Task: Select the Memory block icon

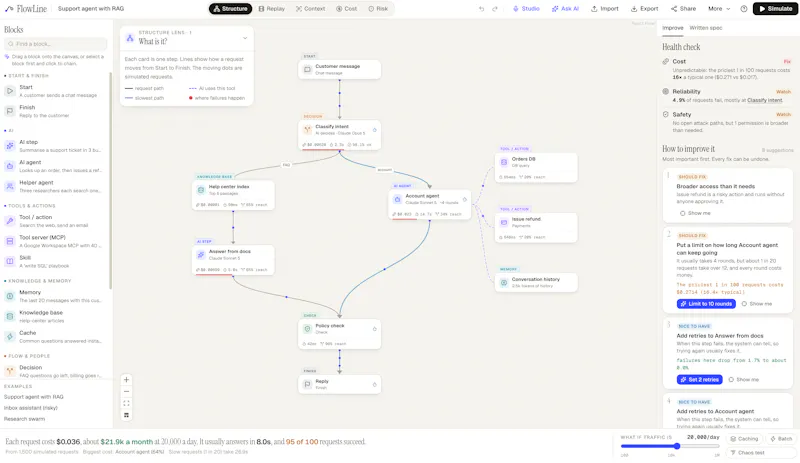Action: pyautogui.click(x=10, y=296)
